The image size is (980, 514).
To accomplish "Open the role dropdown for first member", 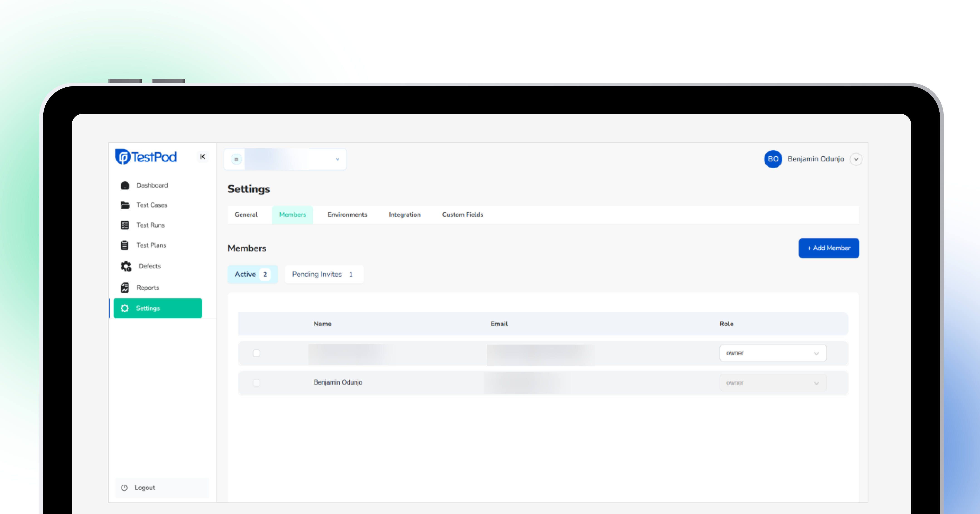I will click(773, 353).
